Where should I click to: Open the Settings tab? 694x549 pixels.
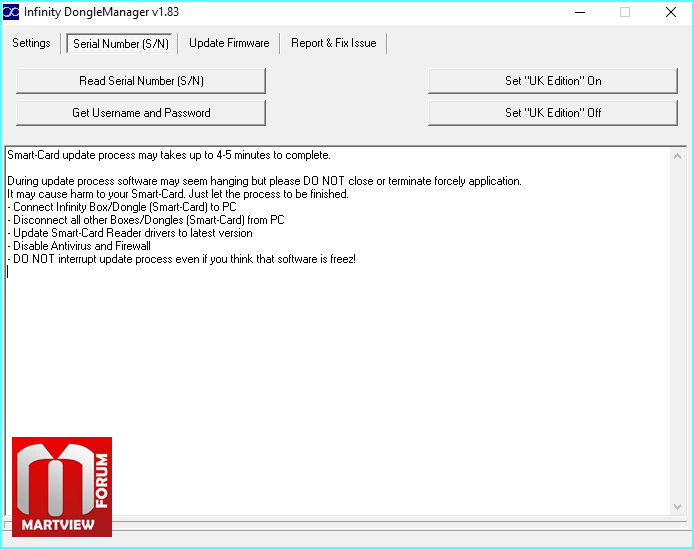point(31,43)
